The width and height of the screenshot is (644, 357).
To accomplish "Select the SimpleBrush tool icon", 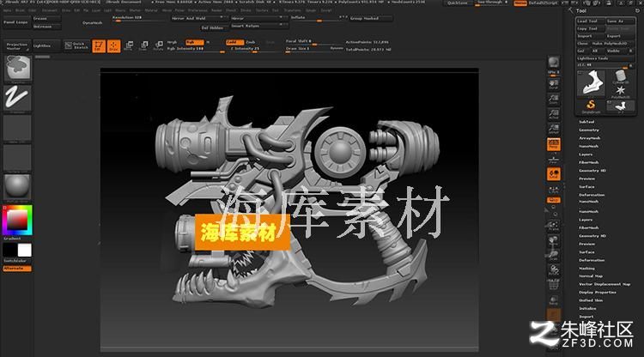I will tap(591, 106).
